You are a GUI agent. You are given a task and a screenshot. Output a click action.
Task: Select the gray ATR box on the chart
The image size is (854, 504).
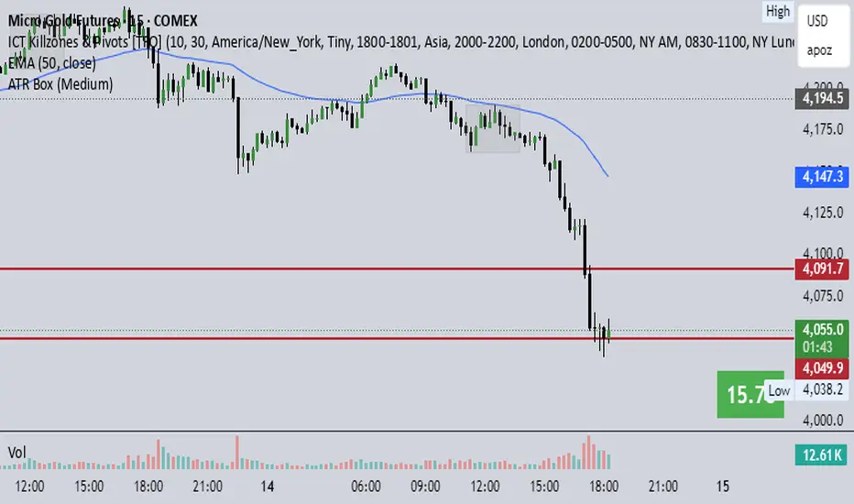coord(493,128)
